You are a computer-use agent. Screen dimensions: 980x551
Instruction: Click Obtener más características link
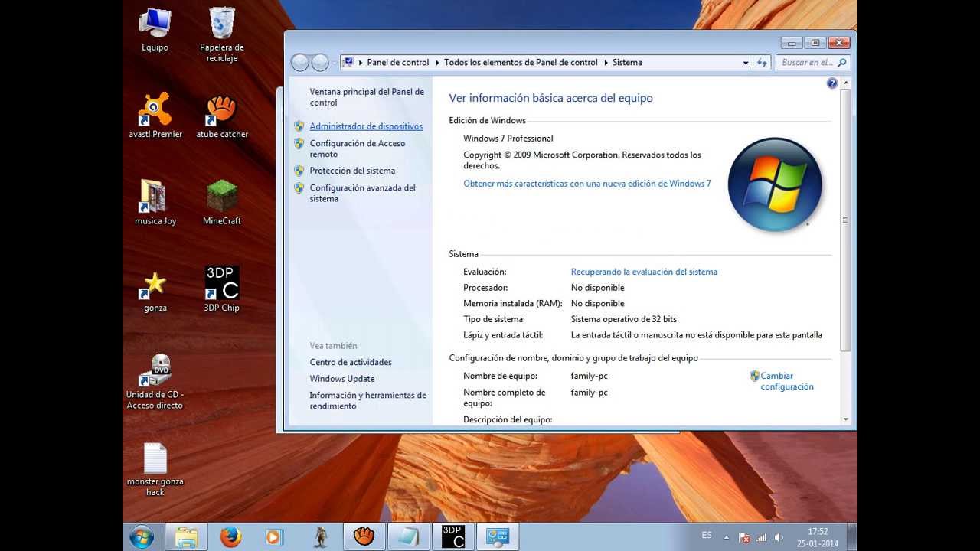[x=587, y=184]
